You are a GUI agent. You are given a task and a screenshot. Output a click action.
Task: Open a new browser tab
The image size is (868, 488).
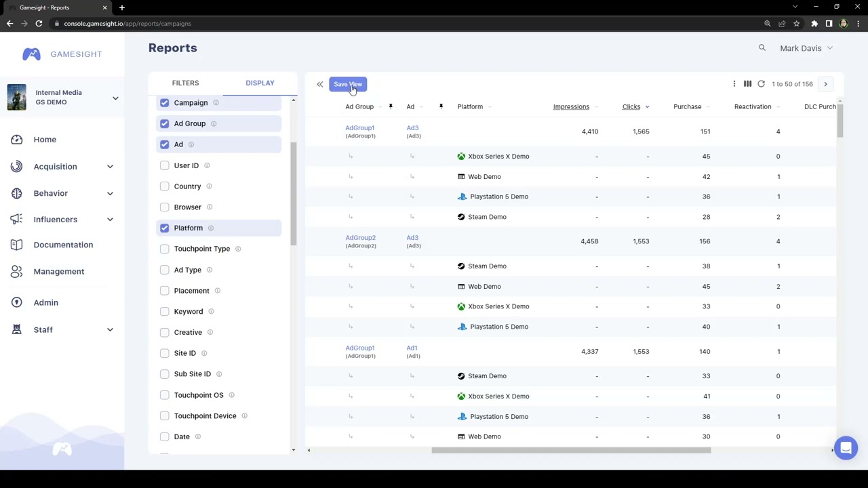[122, 7]
